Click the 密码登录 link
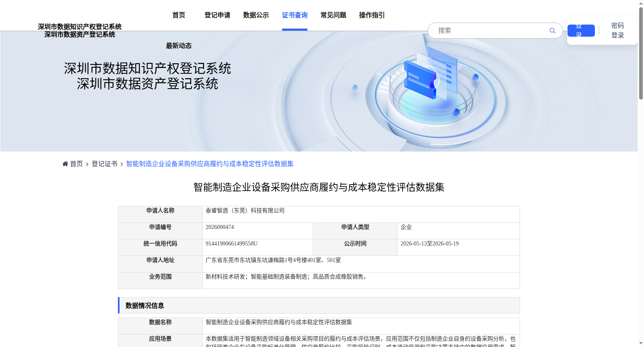This screenshot has height=347, width=644. click(617, 31)
